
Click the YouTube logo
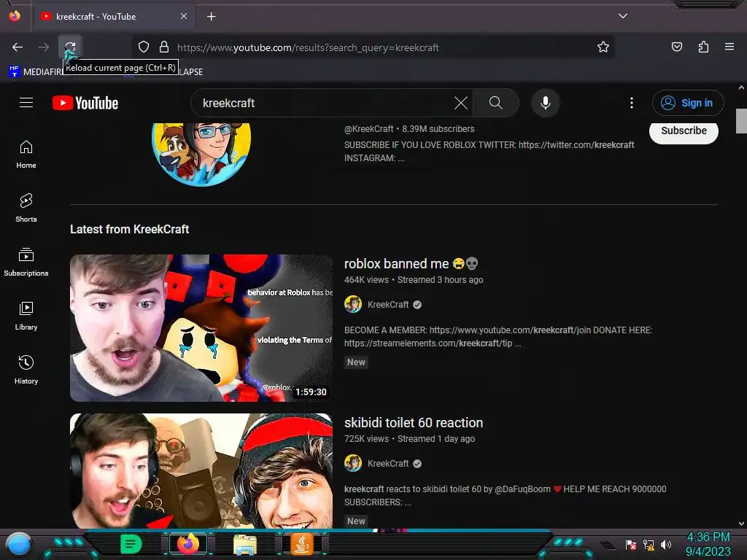pos(85,103)
